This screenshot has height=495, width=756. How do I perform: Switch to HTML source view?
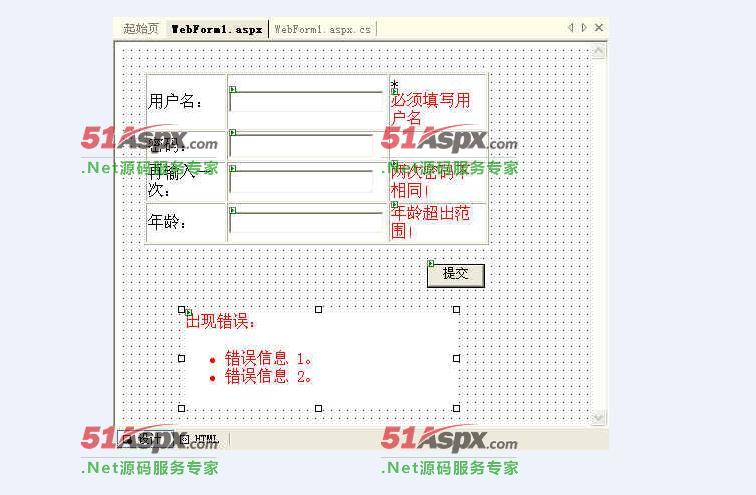pos(201,439)
